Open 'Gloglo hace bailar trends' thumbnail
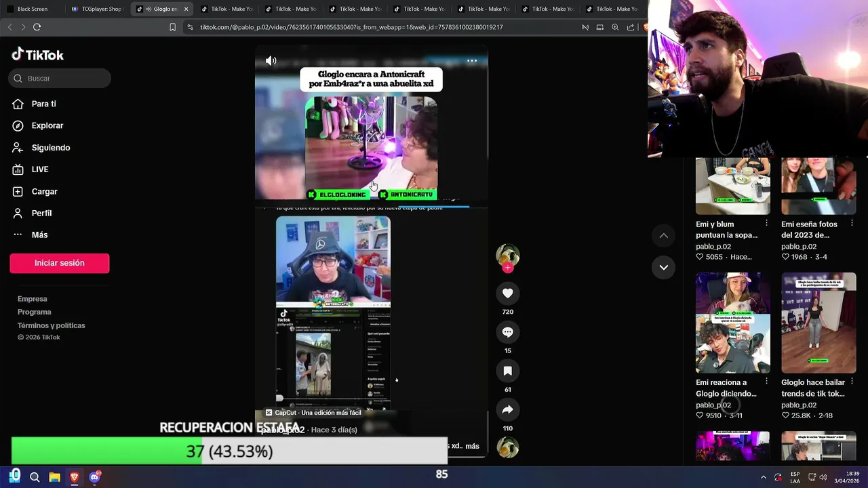 (818, 323)
